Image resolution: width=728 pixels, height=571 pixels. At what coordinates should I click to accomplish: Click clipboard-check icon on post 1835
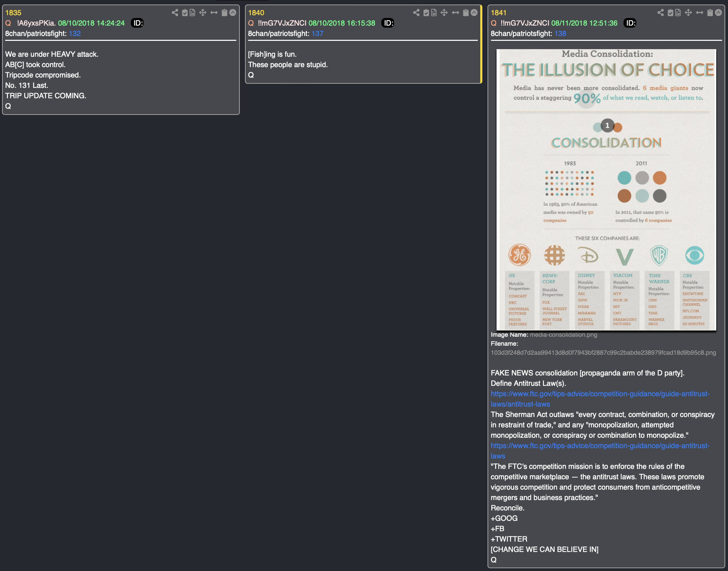pyautogui.click(x=185, y=13)
